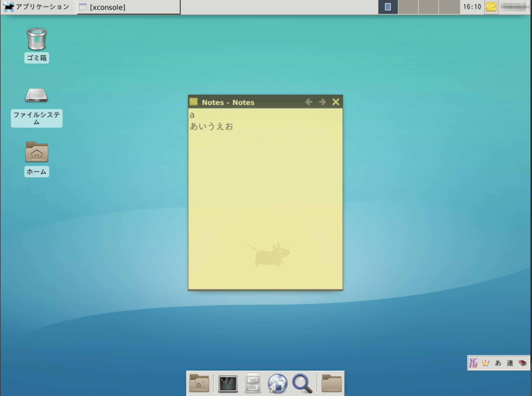Click the 16:10 clock
The width and height of the screenshot is (532, 396).
(x=472, y=7)
